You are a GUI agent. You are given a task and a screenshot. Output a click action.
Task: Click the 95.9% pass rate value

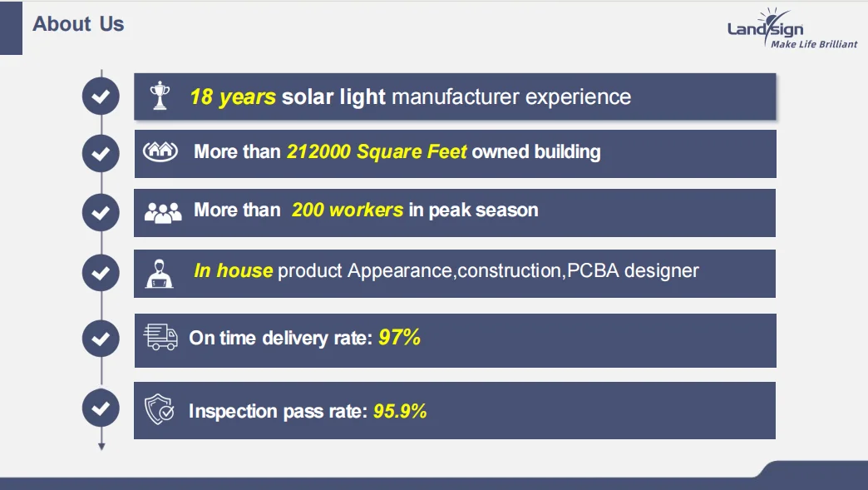click(x=400, y=410)
